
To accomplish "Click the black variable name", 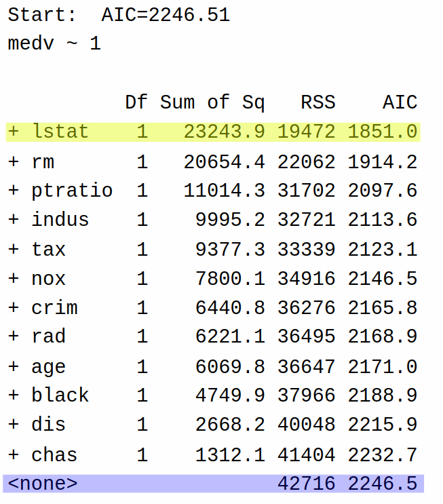I will pyautogui.click(x=60, y=395).
